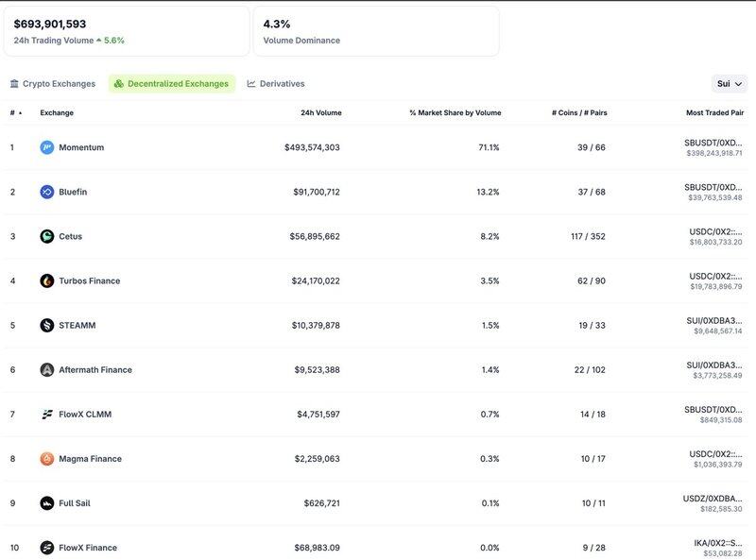Sort by % Market Share by Volume
Viewport: 756px width, 560px height.
(x=455, y=112)
